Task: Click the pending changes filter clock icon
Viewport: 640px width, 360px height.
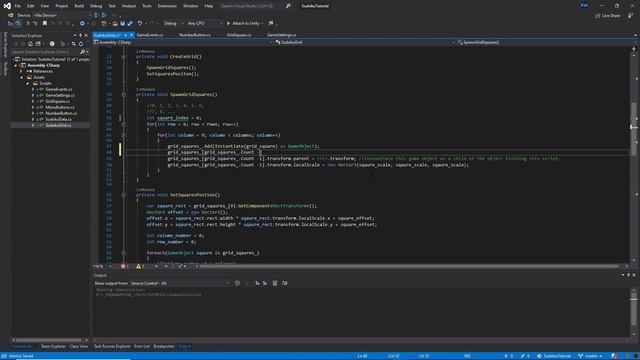Action: coord(52,44)
